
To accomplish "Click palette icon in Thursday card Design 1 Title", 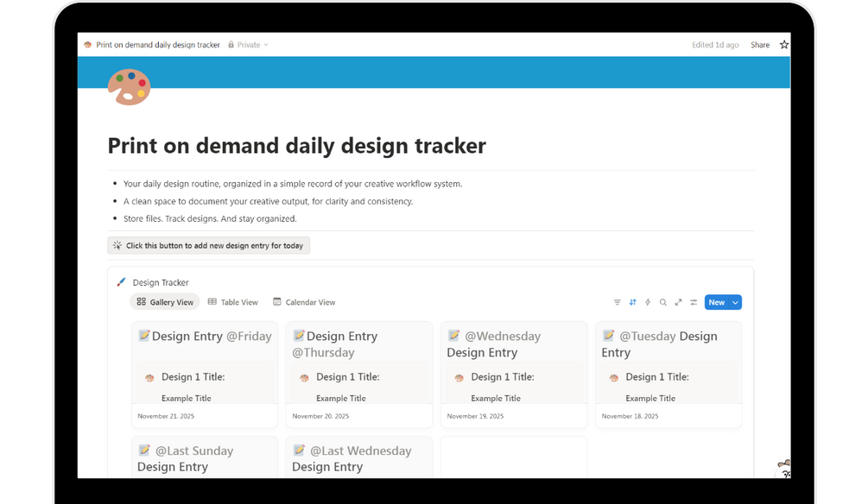I will [x=304, y=378].
